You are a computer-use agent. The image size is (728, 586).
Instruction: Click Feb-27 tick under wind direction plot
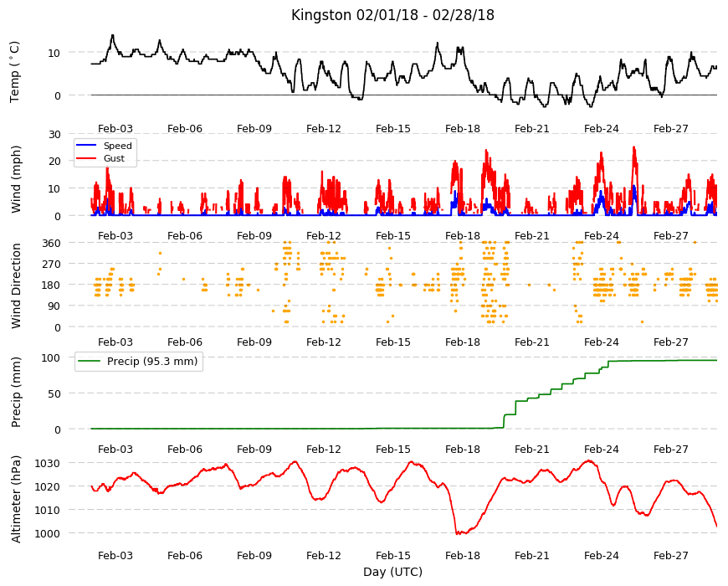click(671, 342)
